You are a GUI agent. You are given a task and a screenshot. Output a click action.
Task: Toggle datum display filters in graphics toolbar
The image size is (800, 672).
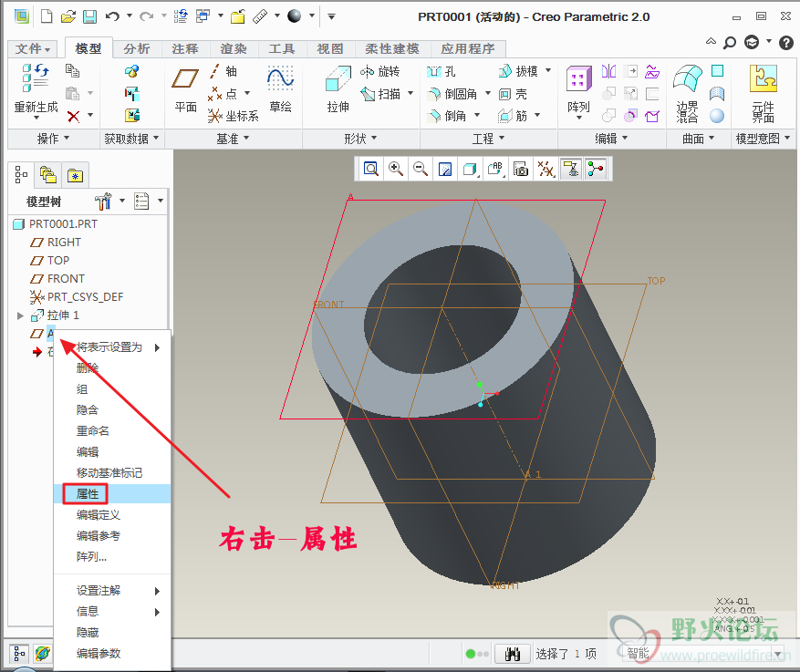point(545,169)
